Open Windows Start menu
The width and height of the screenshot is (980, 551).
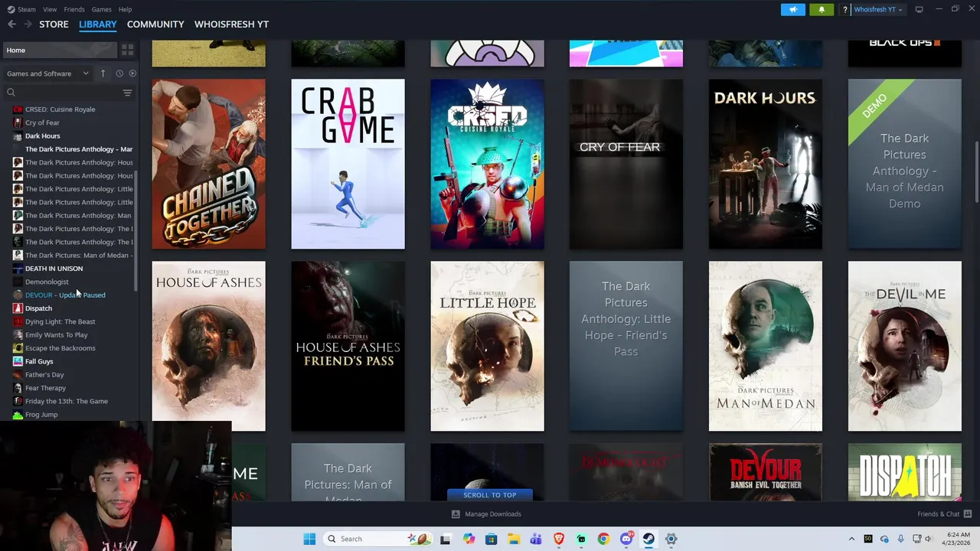(x=309, y=539)
